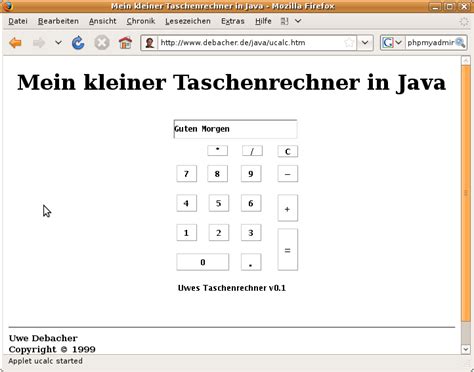Open the Bearbeiten menu
The width and height of the screenshot is (474, 372).
[x=58, y=21]
